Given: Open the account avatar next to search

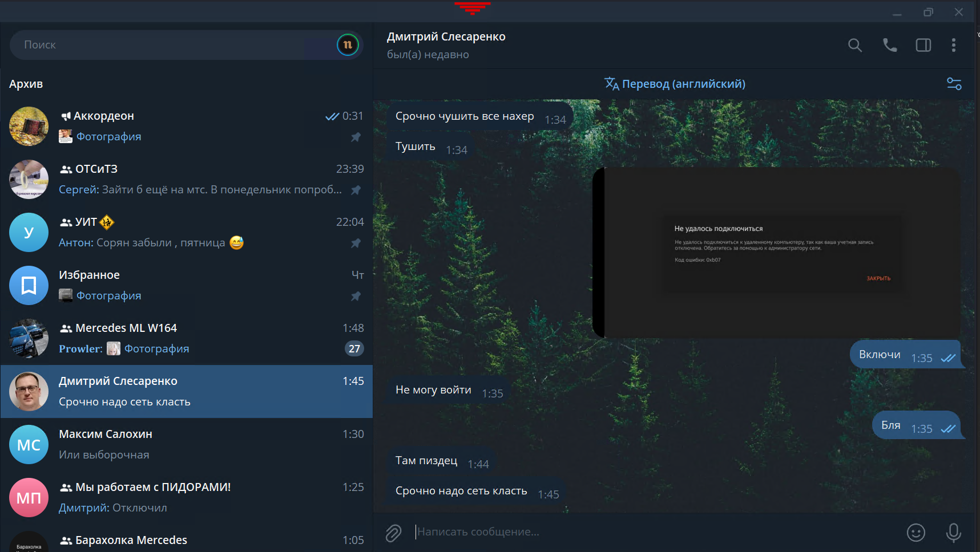Looking at the screenshot, I should (347, 45).
